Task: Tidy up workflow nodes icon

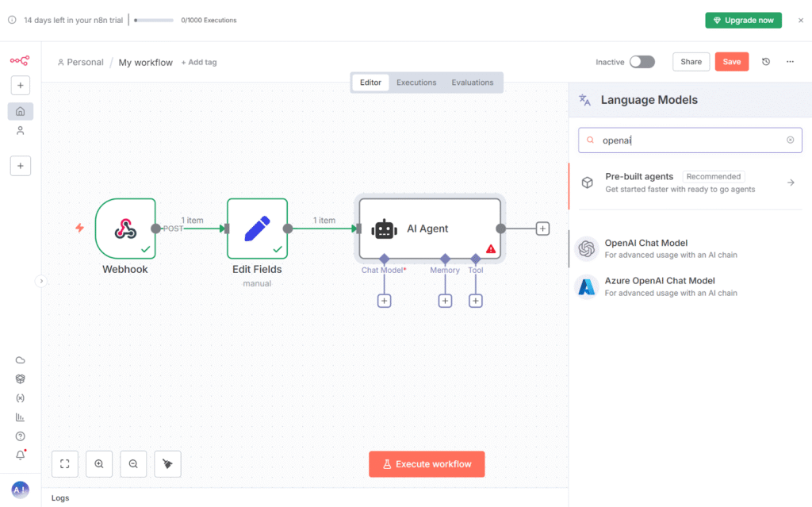Action: pyautogui.click(x=167, y=464)
